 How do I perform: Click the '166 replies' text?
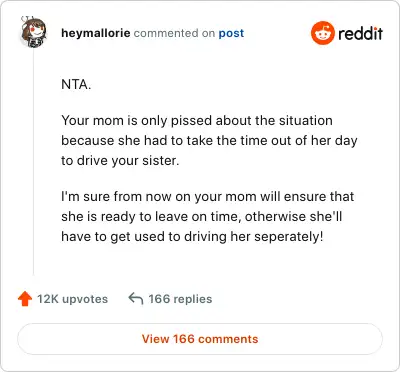pyautogui.click(x=180, y=299)
